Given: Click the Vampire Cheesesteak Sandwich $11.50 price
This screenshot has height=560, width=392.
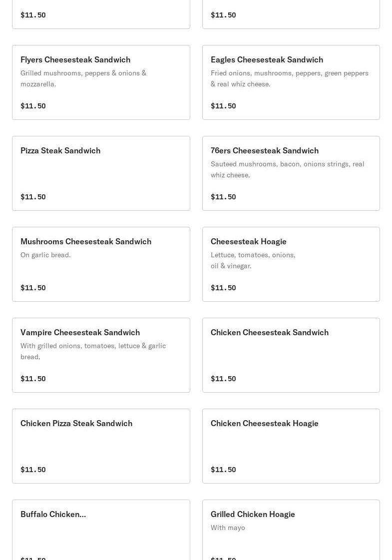Looking at the screenshot, I should 33,379.
